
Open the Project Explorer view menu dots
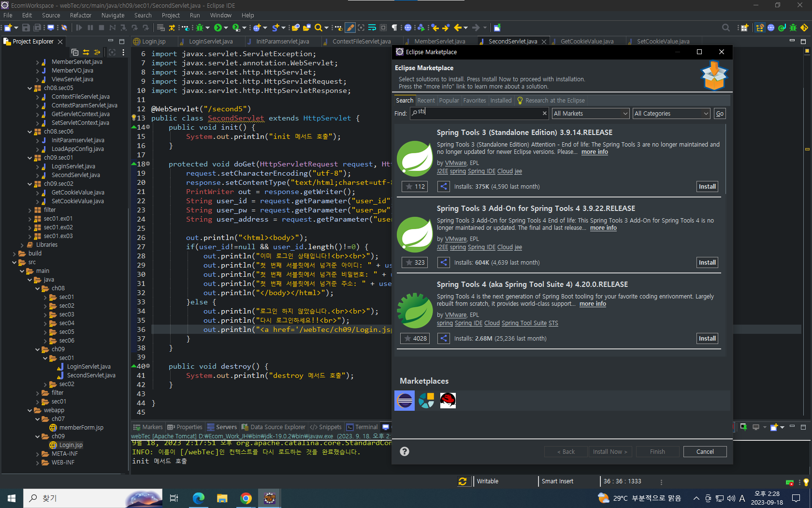pos(123,52)
